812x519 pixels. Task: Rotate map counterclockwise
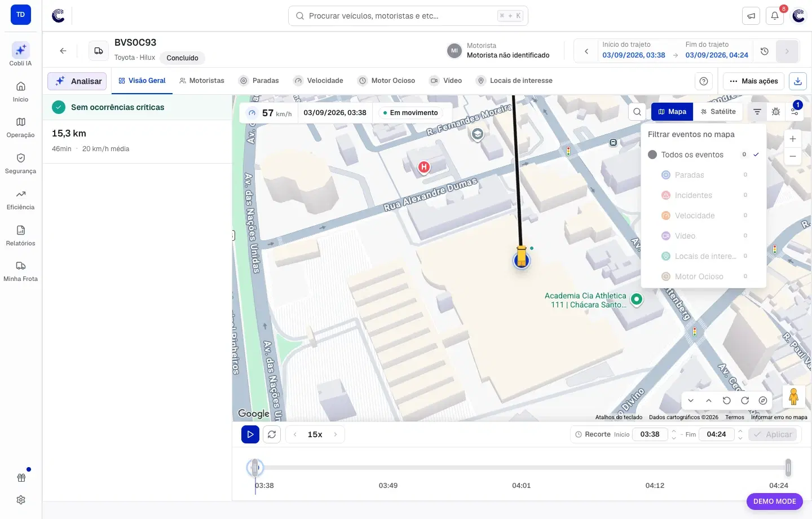(x=727, y=401)
